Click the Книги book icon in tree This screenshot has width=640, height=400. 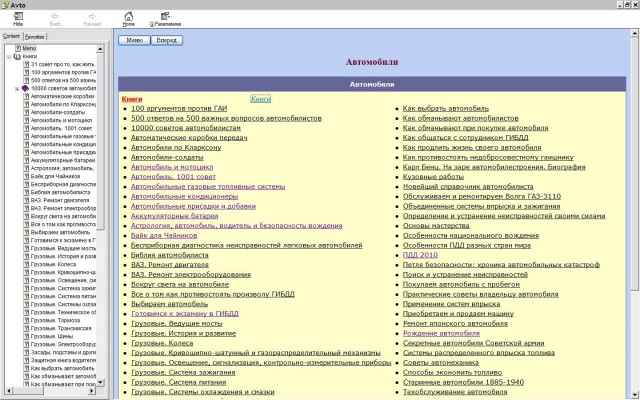pos(17,56)
